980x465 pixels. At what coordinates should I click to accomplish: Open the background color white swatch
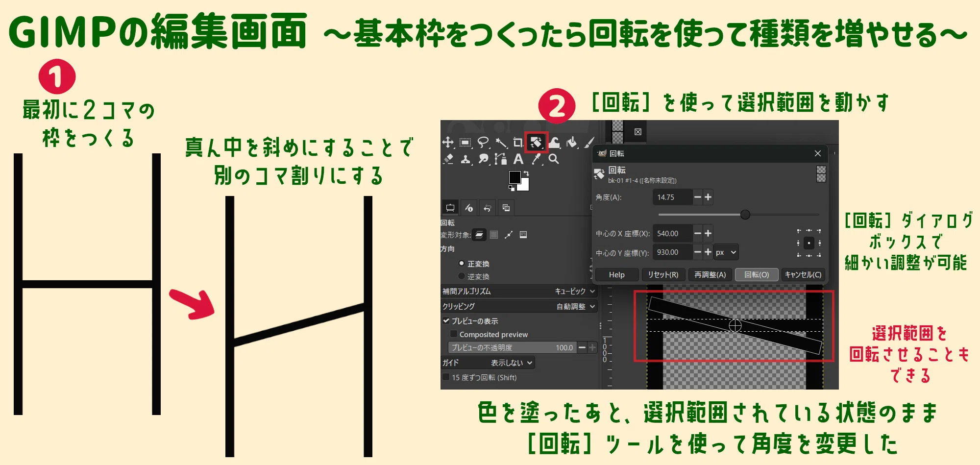pos(525,186)
